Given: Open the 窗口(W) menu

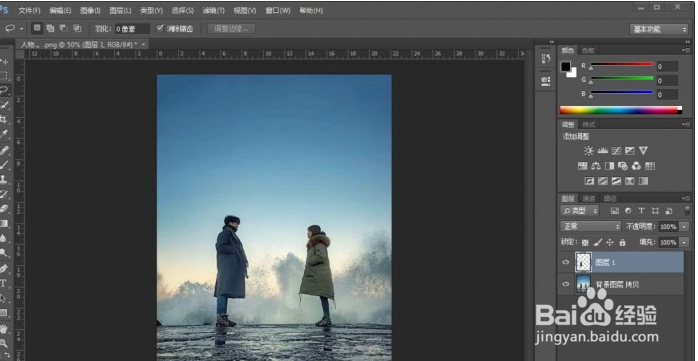Looking at the screenshot, I should tap(278, 10).
